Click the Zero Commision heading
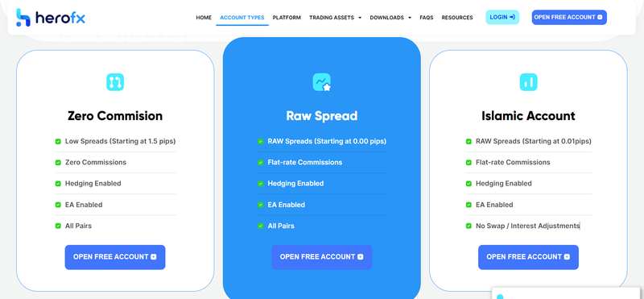This screenshot has height=299, width=644. point(115,116)
